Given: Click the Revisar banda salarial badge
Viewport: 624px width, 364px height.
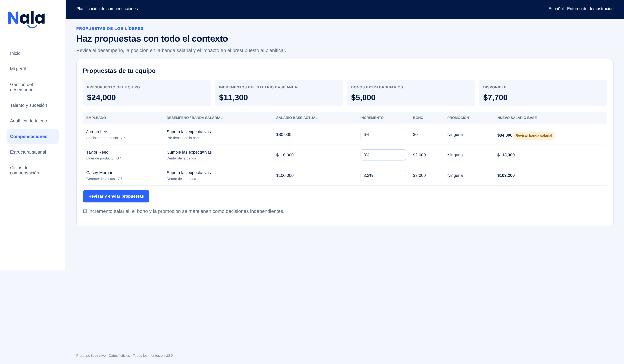Looking at the screenshot, I should pyautogui.click(x=534, y=135).
